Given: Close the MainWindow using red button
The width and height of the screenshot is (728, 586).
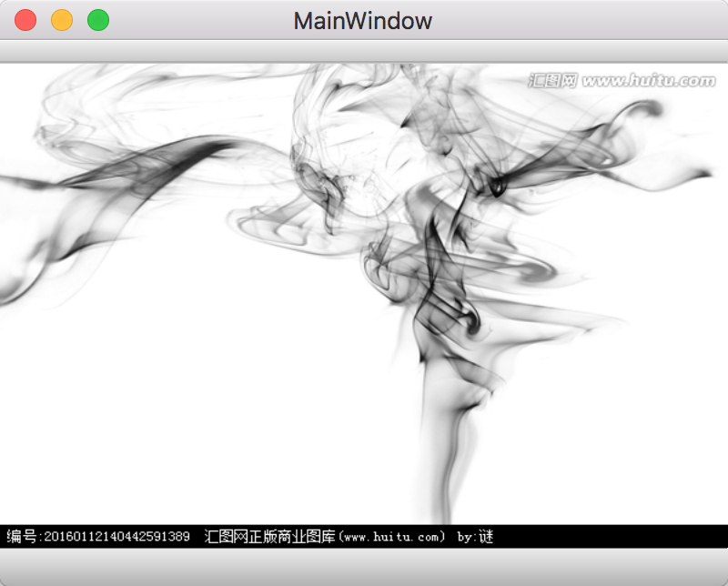Looking at the screenshot, I should pyautogui.click(x=25, y=20).
